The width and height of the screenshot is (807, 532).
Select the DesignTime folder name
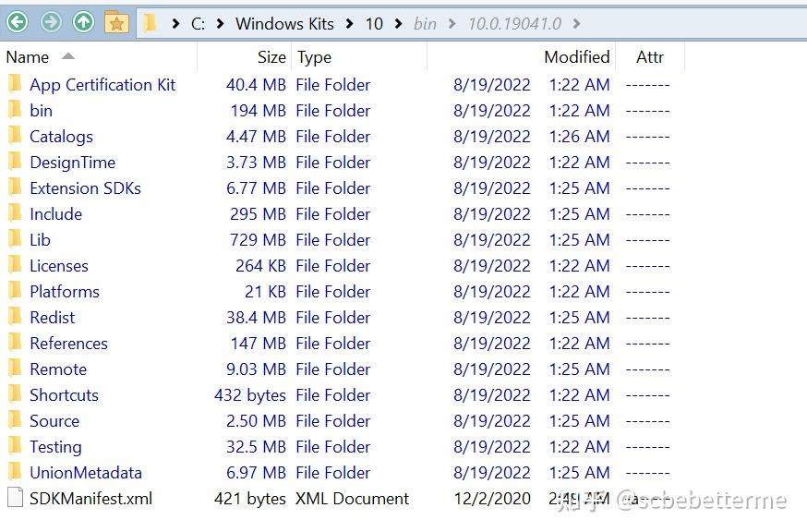[x=73, y=163]
